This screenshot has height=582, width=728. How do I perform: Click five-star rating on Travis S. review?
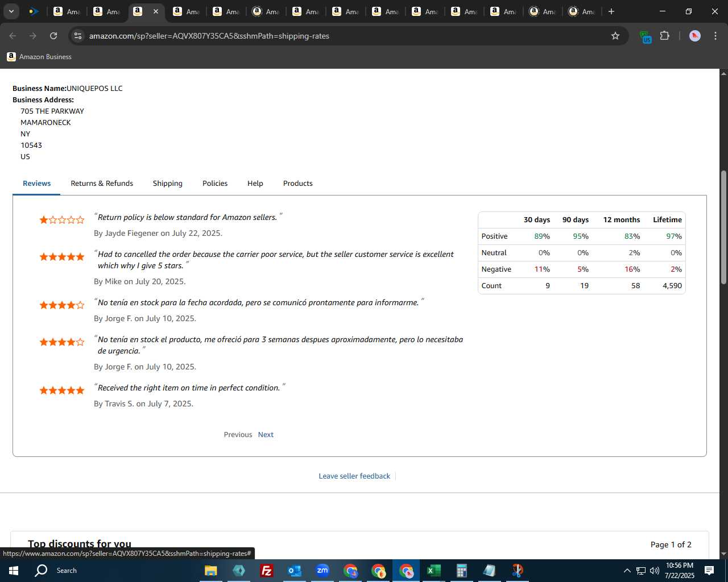click(61, 390)
